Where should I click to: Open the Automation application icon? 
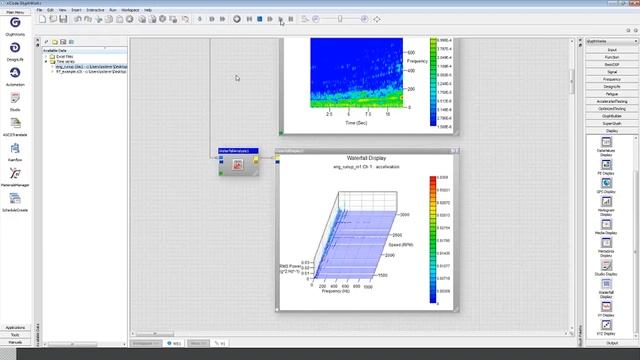click(15, 73)
